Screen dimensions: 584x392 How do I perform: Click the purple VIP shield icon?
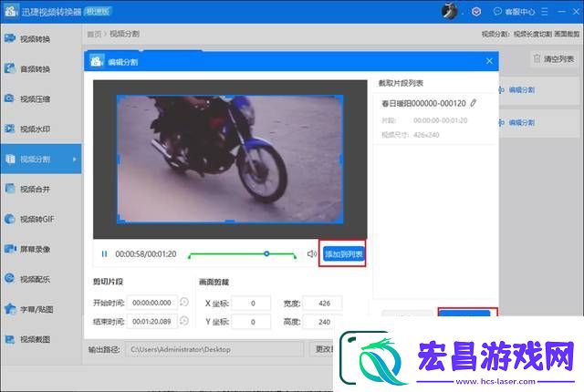476,12
